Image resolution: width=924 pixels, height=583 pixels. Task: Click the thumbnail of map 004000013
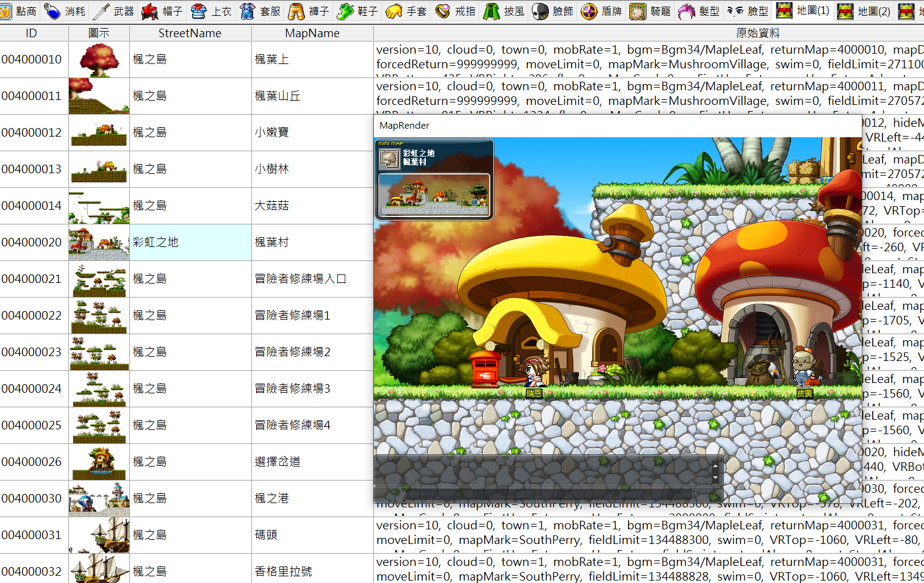(x=99, y=170)
